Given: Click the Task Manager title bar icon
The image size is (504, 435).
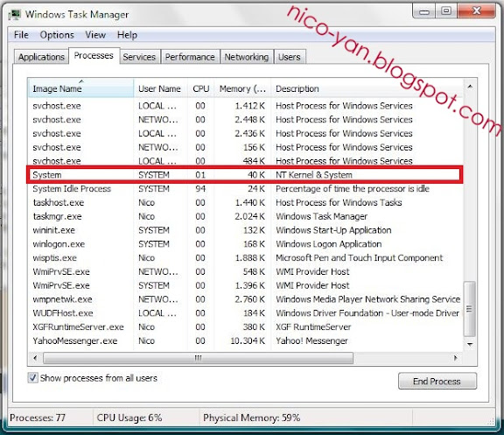Looking at the screenshot, I should click(15, 15).
